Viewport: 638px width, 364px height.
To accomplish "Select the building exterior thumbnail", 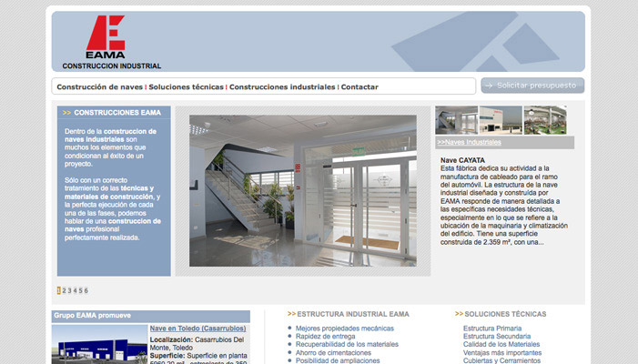I will coord(501,120).
